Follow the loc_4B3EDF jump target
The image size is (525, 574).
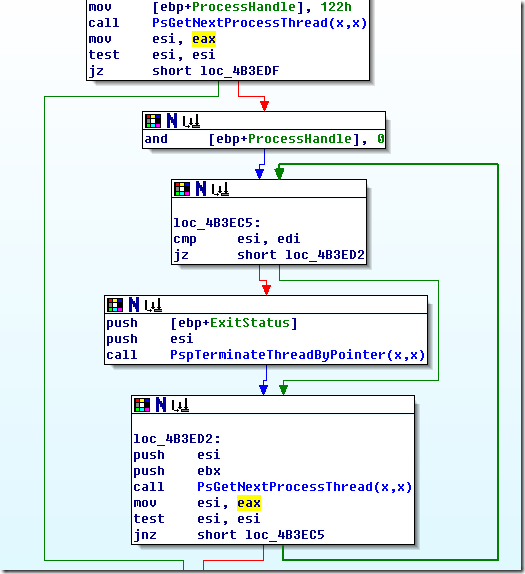coord(239,71)
